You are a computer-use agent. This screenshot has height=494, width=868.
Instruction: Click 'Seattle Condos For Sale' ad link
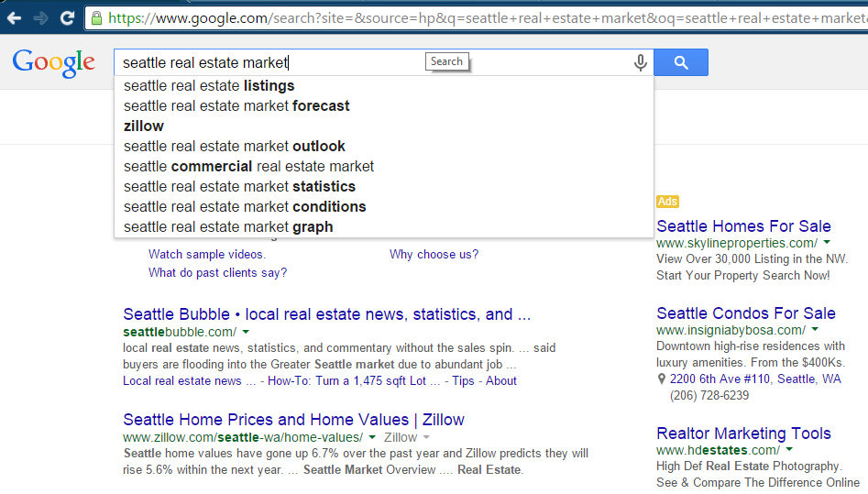[746, 313]
